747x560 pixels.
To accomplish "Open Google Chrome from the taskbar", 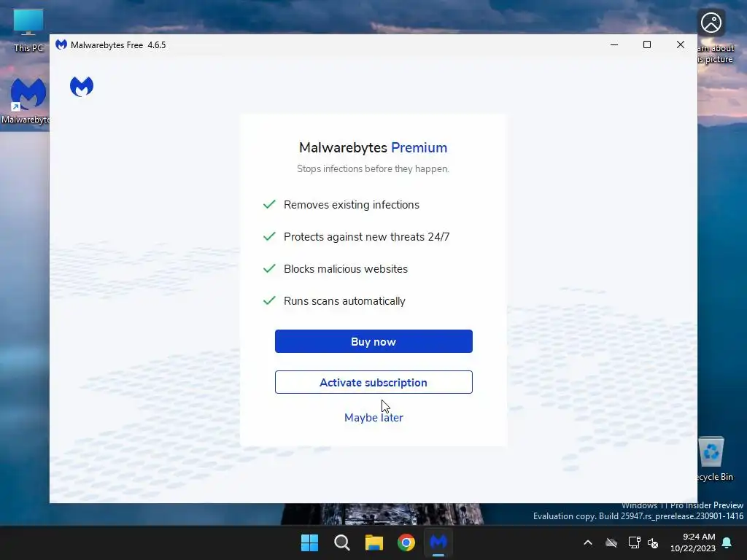I will click(x=406, y=542).
